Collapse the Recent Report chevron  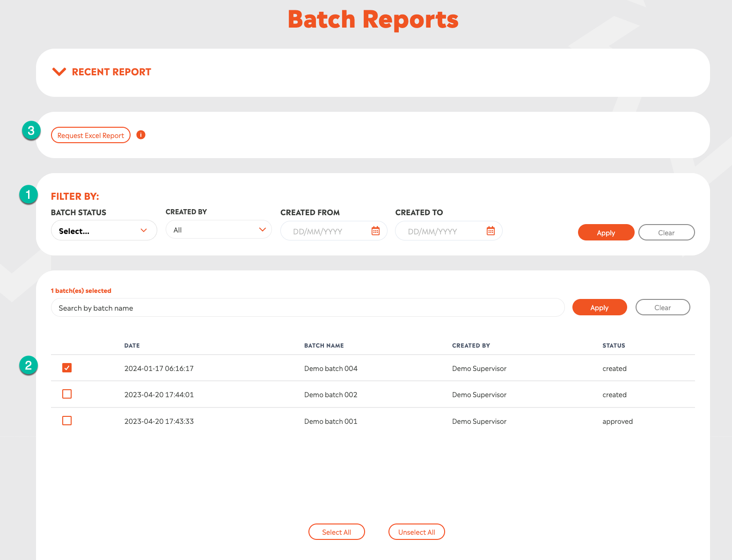pyautogui.click(x=59, y=72)
